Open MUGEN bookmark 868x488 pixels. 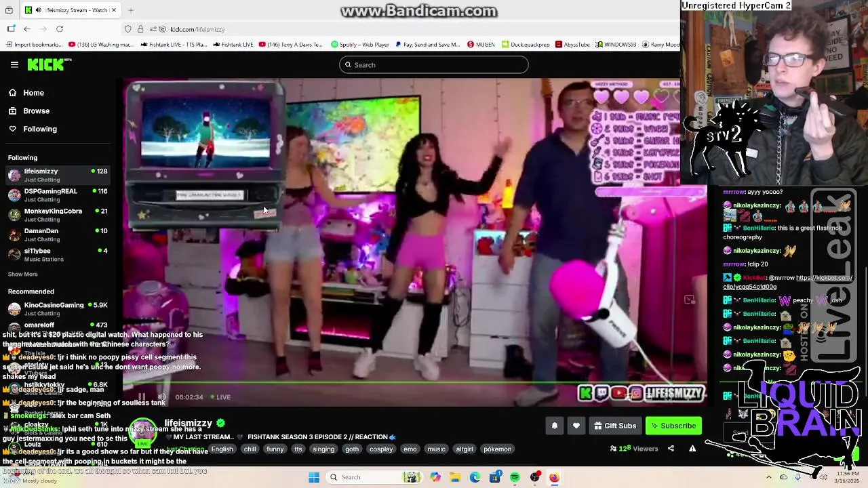click(x=481, y=45)
